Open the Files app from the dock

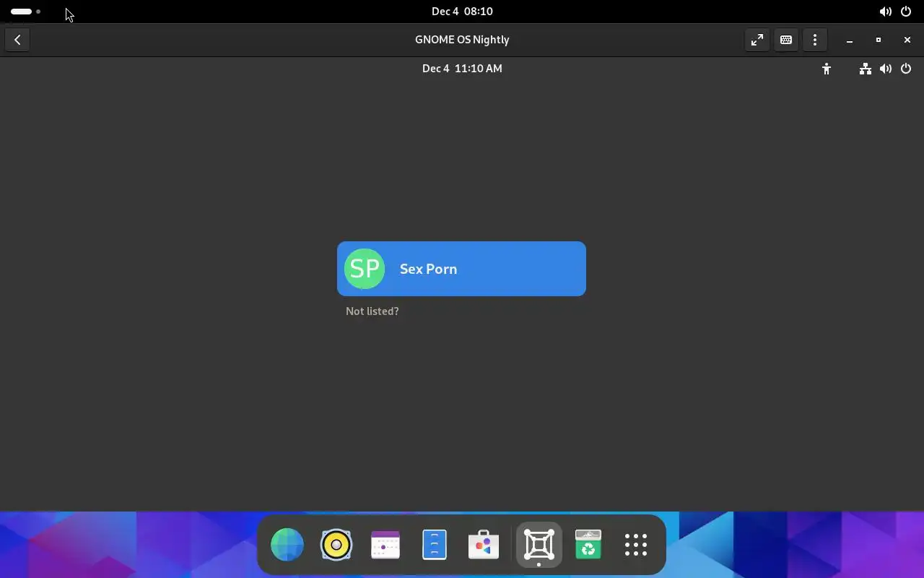click(435, 545)
